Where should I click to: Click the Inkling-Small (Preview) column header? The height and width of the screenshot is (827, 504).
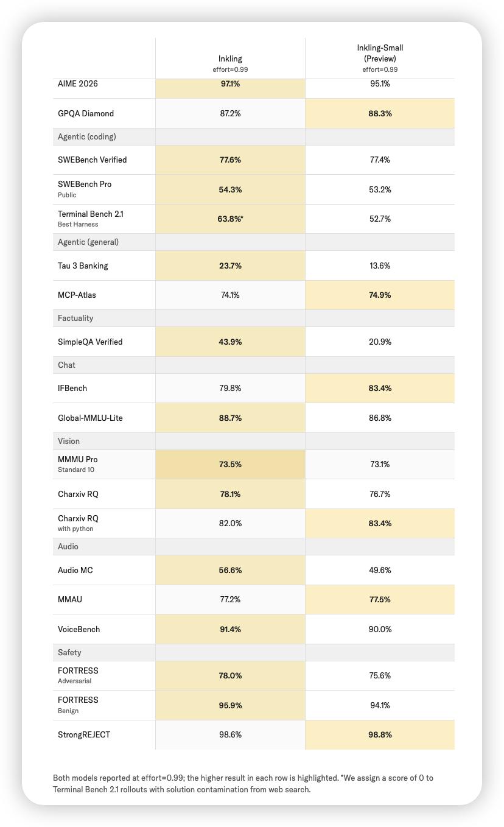pos(380,58)
